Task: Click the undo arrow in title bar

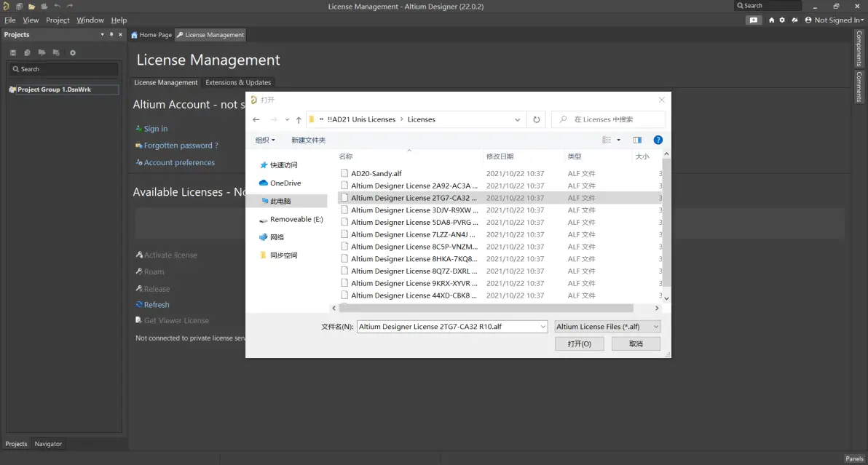Action: 57,6
